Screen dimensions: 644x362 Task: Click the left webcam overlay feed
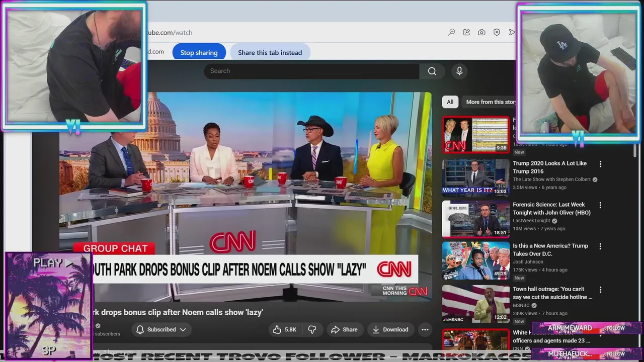pos(74,66)
